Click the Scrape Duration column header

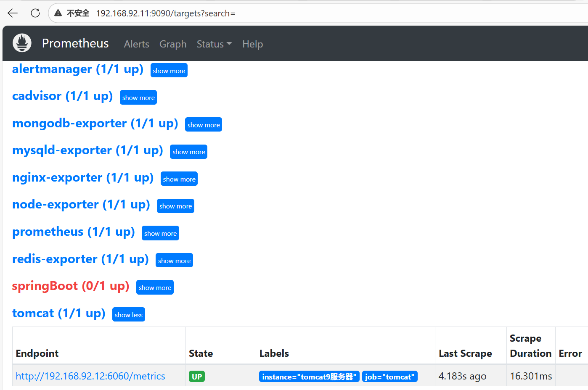531,346
